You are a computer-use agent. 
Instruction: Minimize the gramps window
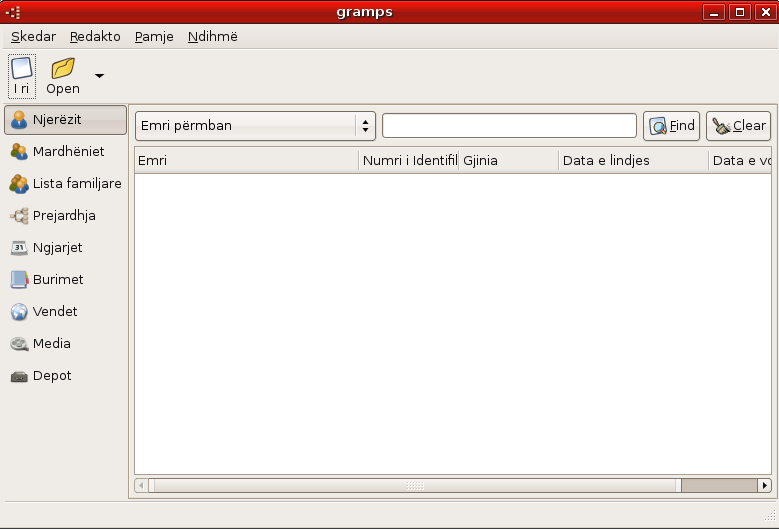pyautogui.click(x=714, y=12)
